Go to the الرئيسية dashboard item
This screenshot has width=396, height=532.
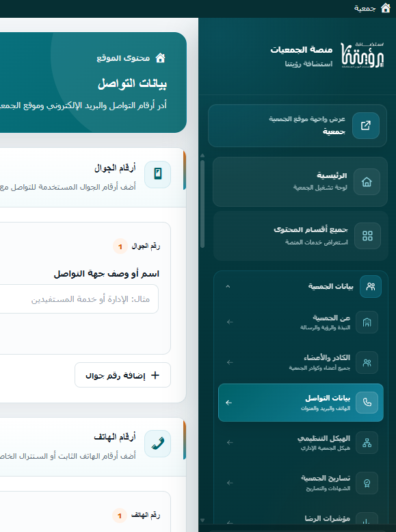tap(300, 181)
